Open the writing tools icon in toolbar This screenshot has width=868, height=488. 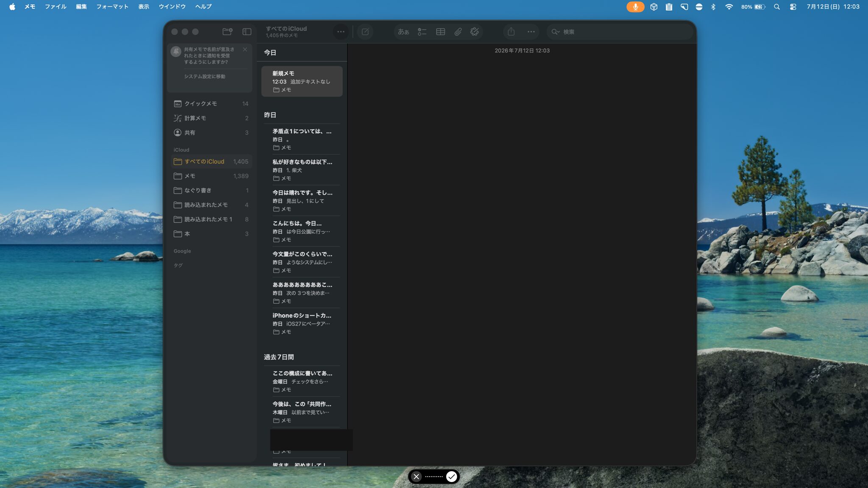pos(475,32)
